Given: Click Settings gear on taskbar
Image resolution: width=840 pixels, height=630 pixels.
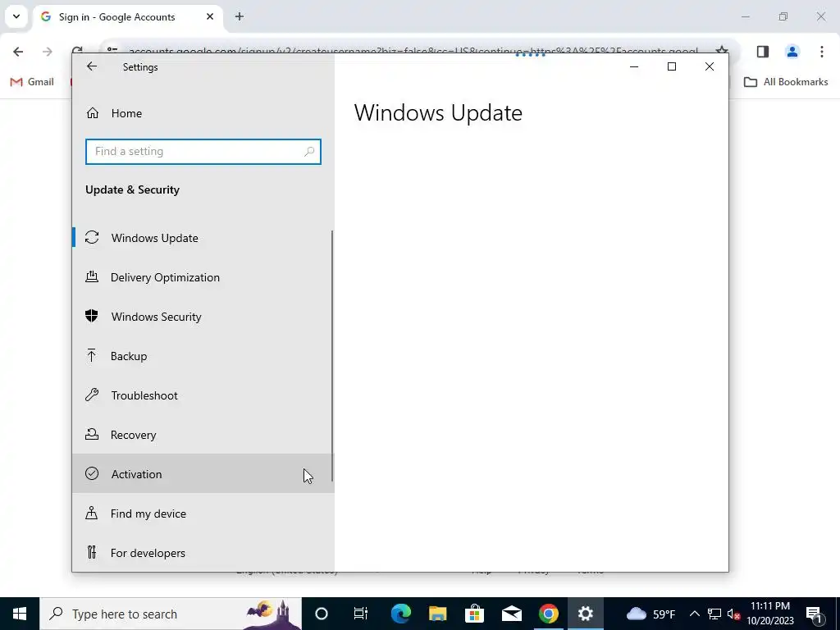Looking at the screenshot, I should coord(586,614).
